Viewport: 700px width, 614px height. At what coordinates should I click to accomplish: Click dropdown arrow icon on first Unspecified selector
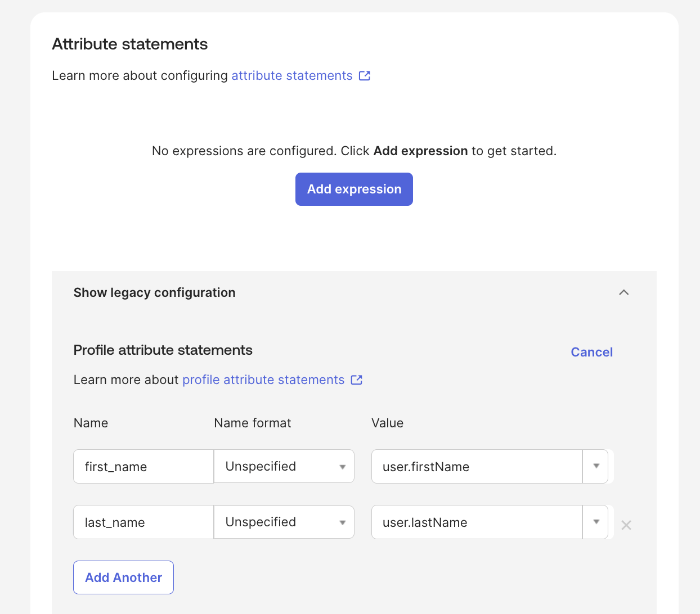(x=342, y=466)
